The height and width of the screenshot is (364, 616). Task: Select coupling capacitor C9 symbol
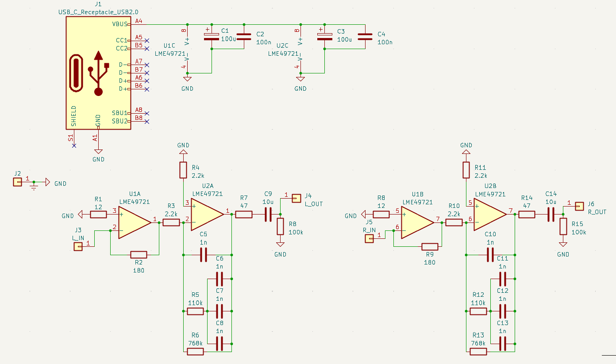coord(268,215)
